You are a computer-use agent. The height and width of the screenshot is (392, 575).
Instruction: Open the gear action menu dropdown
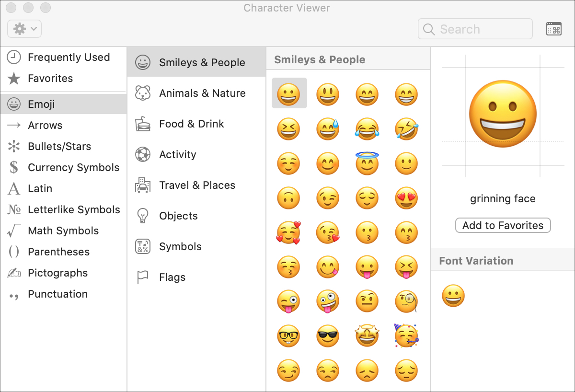point(24,29)
